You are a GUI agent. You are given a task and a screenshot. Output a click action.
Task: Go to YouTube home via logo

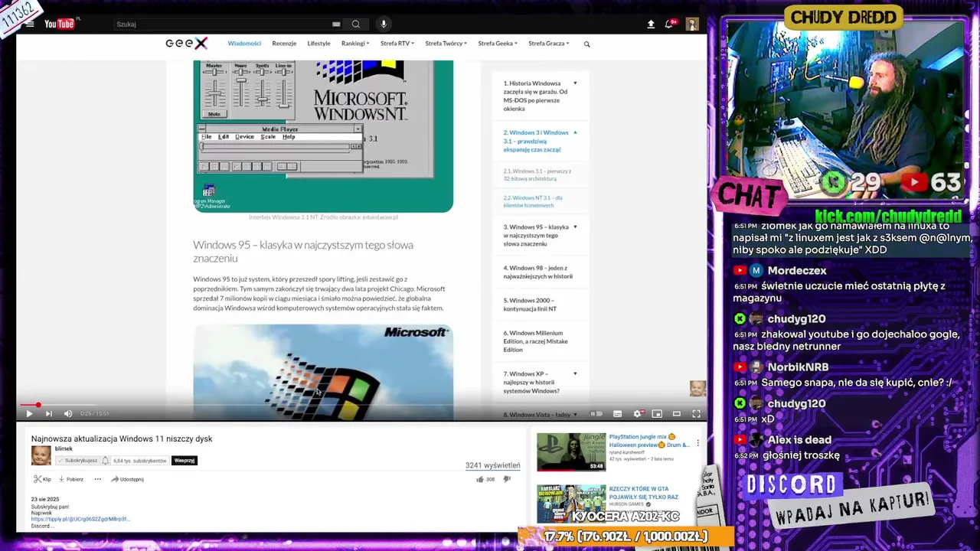(61, 24)
